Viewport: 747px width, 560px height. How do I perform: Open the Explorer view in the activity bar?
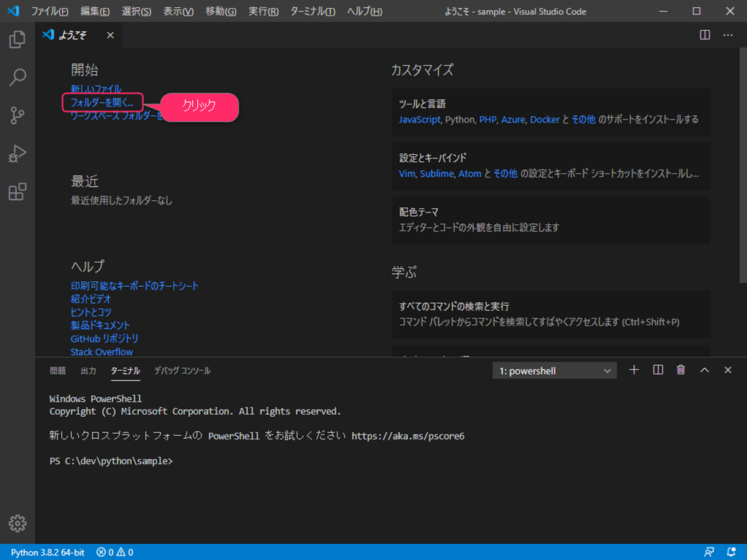point(17,39)
